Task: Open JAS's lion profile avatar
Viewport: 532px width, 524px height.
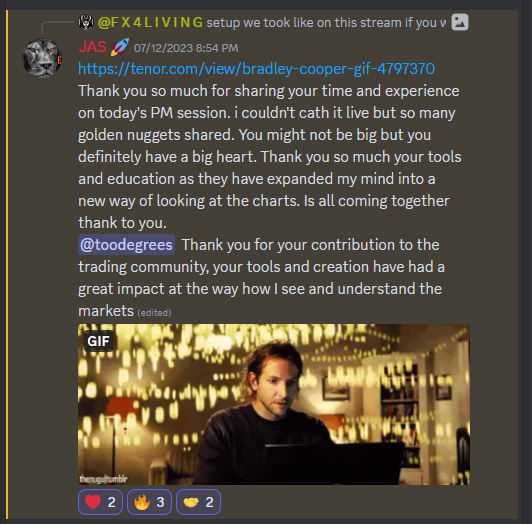Action: coord(42,58)
